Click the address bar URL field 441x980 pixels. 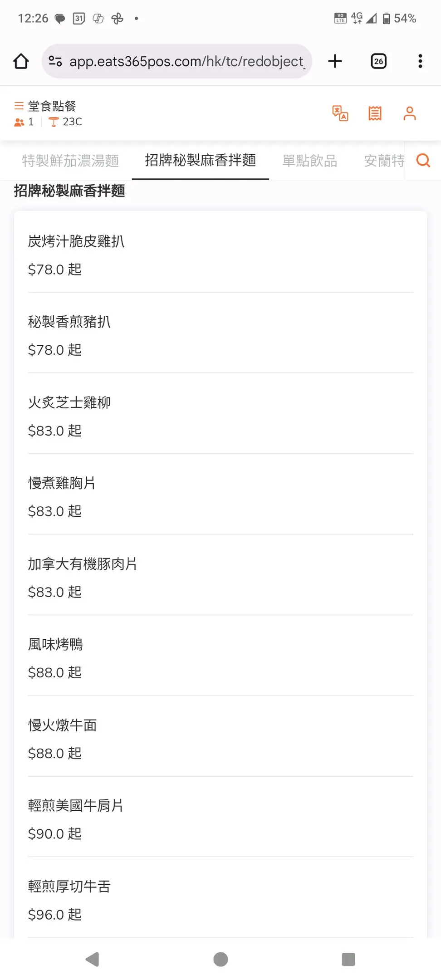186,61
